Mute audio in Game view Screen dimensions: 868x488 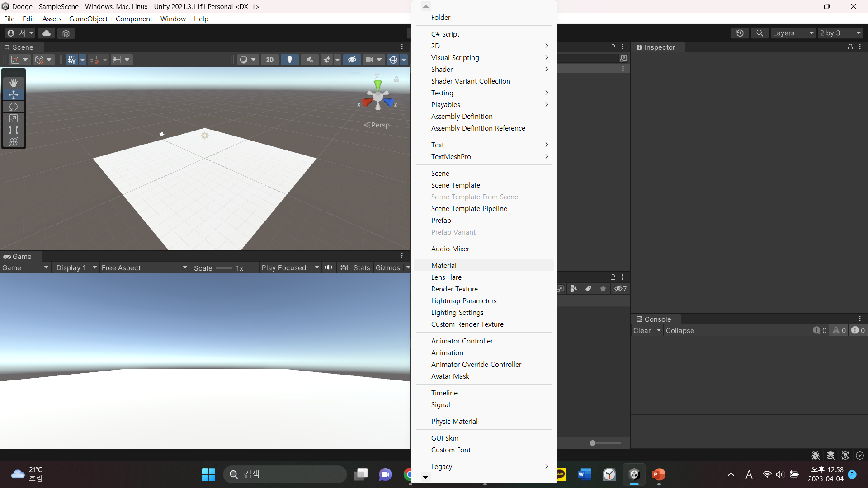click(329, 267)
